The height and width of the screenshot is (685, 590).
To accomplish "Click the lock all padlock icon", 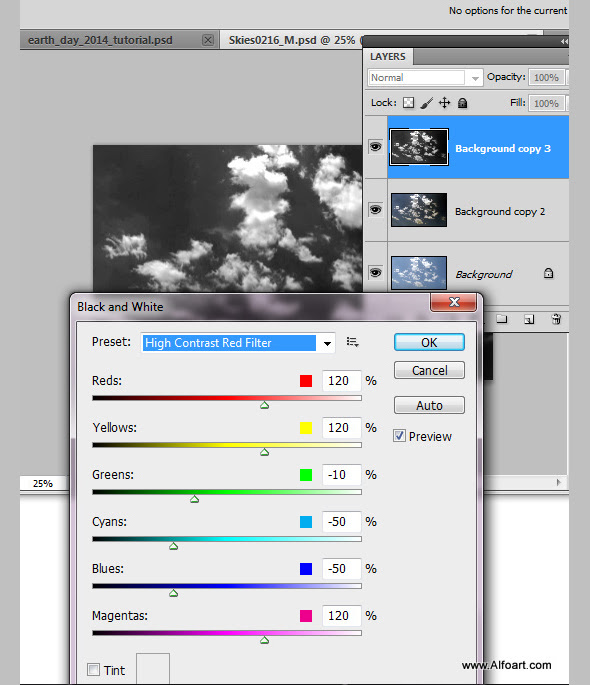I will pyautogui.click(x=462, y=103).
